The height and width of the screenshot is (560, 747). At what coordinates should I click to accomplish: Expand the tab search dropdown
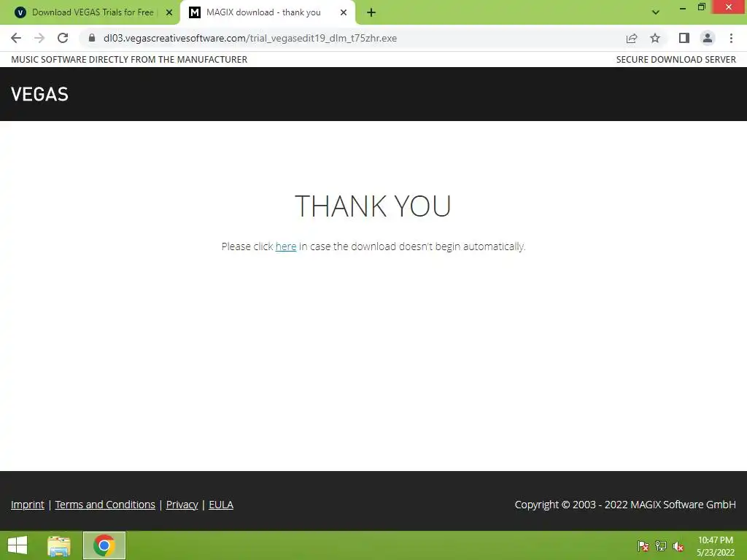pos(656,13)
